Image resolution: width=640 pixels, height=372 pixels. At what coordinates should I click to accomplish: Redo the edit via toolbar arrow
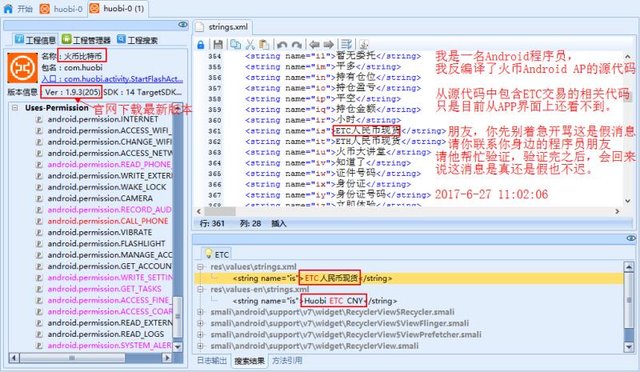click(297, 45)
